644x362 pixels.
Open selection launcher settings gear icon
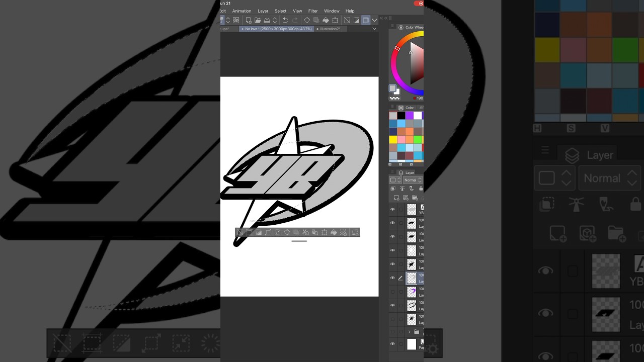(x=355, y=232)
